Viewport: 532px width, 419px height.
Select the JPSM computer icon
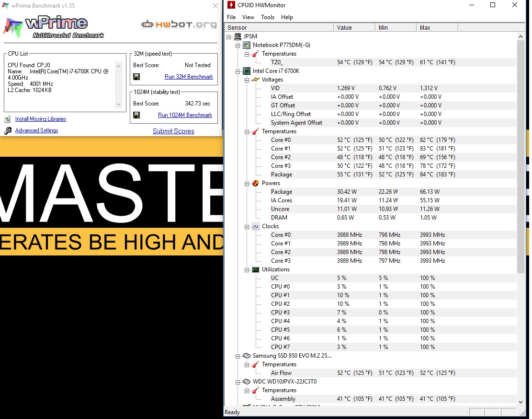pyautogui.click(x=238, y=36)
